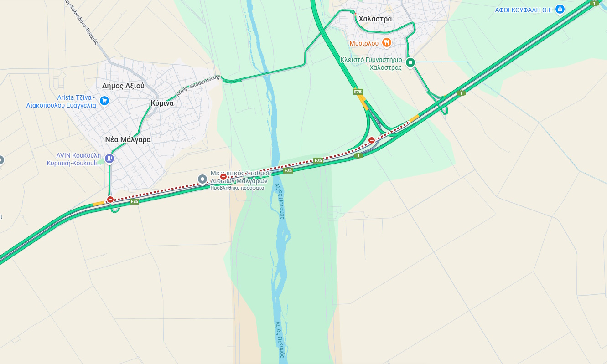The width and height of the screenshot is (607, 364).
Task: Click the Κλειστό Γυμναστήριο Χαλάστρας green pin
Action: tap(410, 63)
